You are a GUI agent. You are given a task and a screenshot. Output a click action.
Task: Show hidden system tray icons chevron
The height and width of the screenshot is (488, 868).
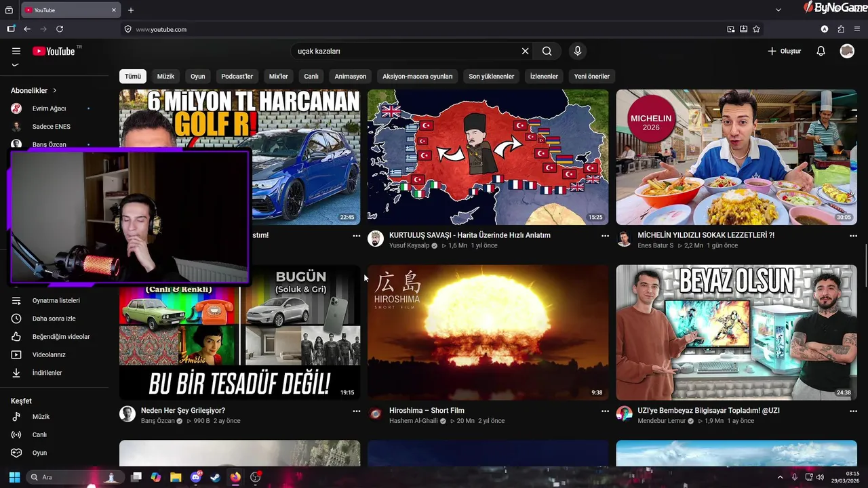pyautogui.click(x=780, y=477)
